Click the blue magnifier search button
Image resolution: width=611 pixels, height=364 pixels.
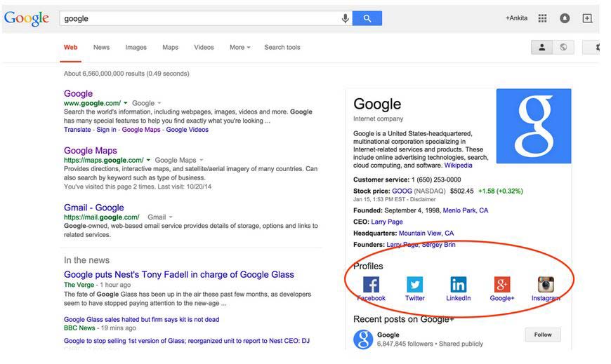[x=367, y=19]
